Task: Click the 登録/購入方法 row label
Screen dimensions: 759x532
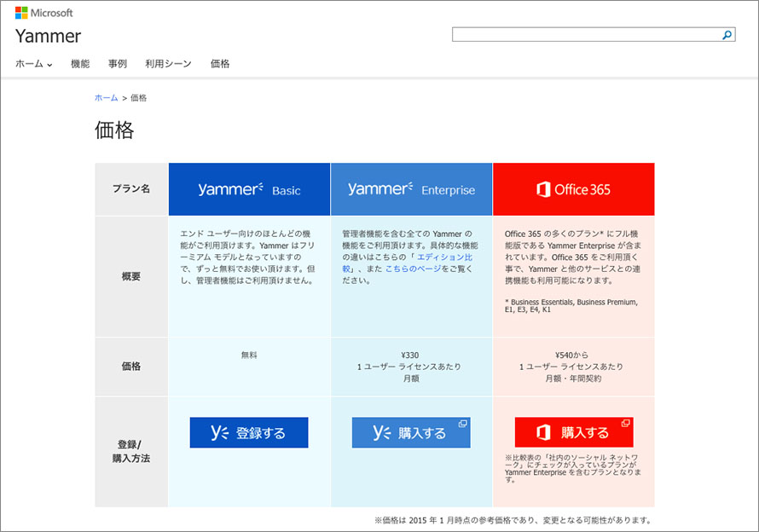Action: point(131,451)
